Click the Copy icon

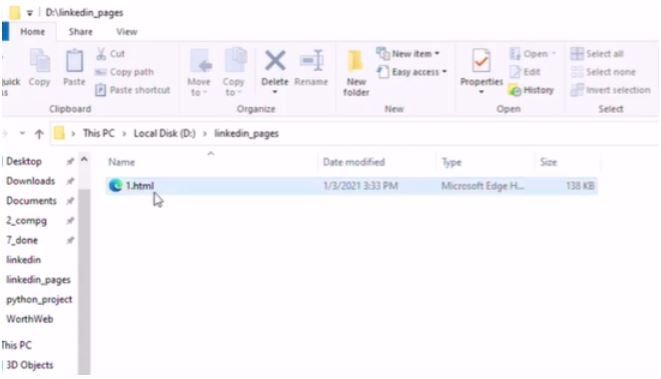40,62
